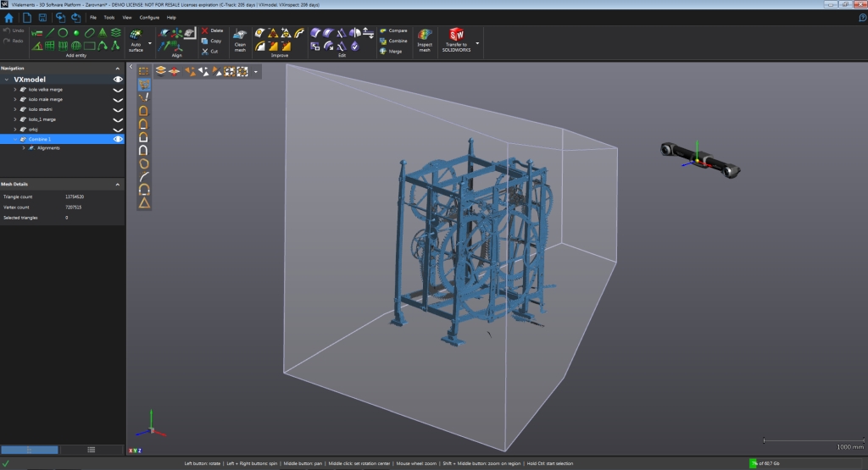Click the Compare button
Screen dimensions: 868x470
(393, 30)
